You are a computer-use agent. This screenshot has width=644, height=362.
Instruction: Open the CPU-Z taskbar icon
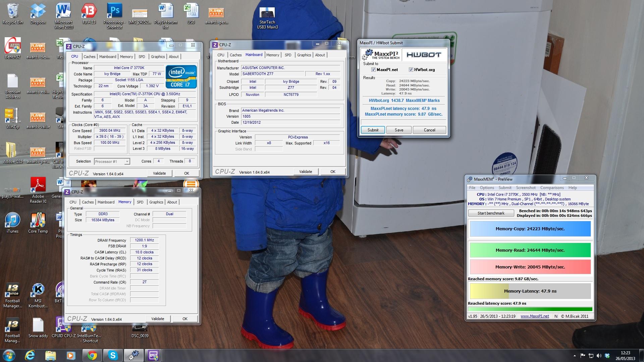pos(154,355)
